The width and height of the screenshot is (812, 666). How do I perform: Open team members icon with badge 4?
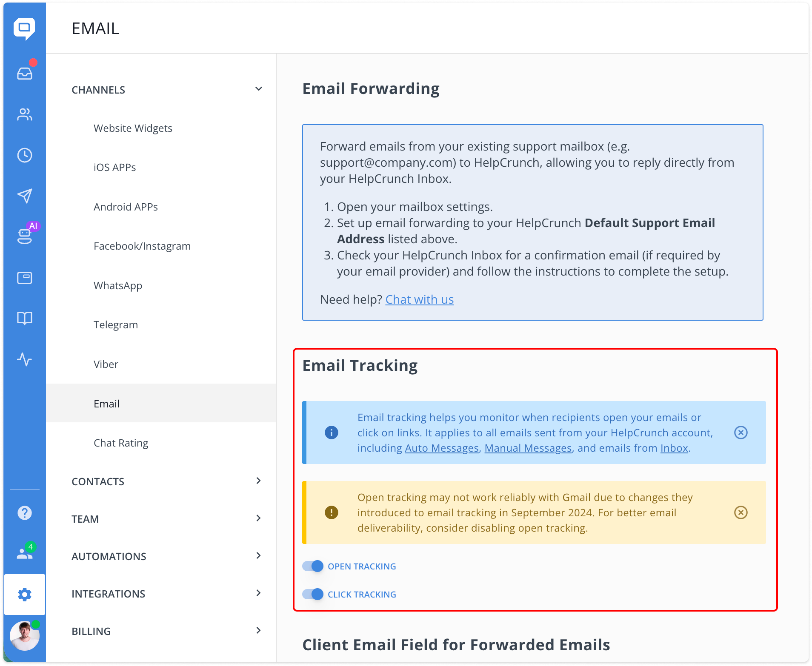[x=25, y=553]
